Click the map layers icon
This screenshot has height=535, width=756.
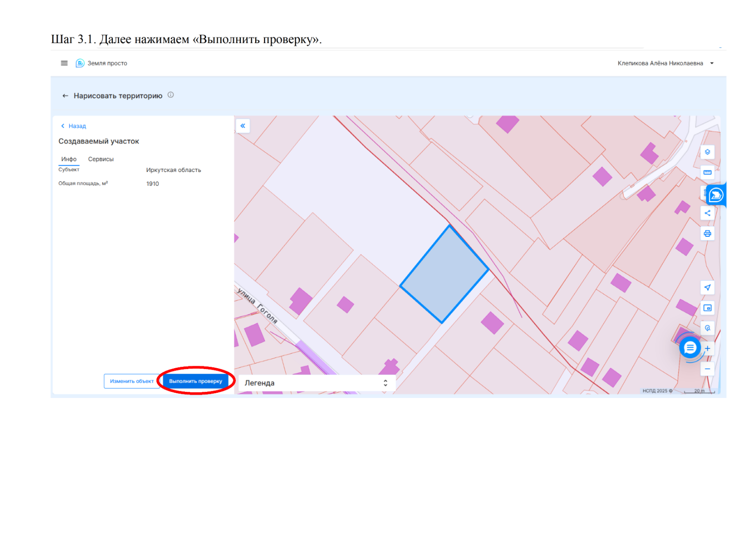pyautogui.click(x=707, y=152)
